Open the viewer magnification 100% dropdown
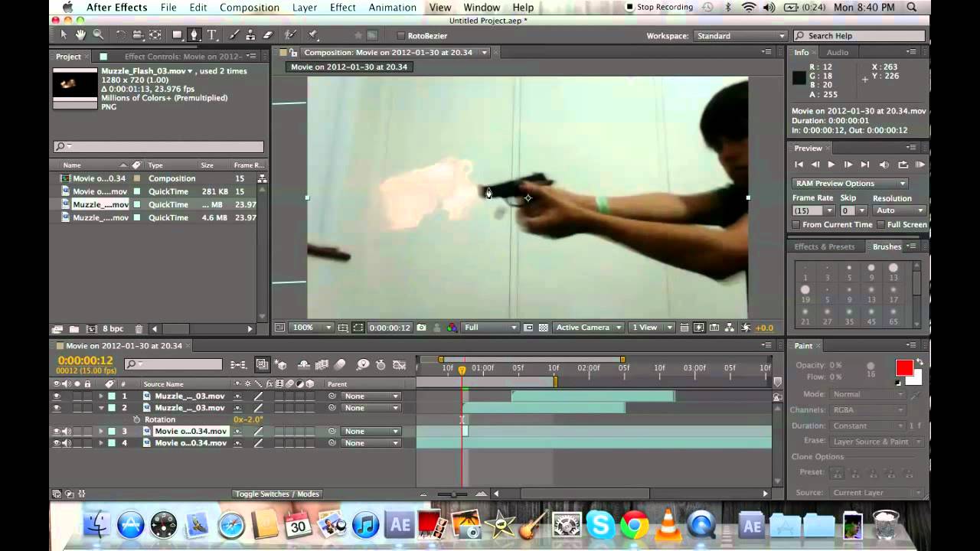The width and height of the screenshot is (980, 551). pyautogui.click(x=312, y=328)
